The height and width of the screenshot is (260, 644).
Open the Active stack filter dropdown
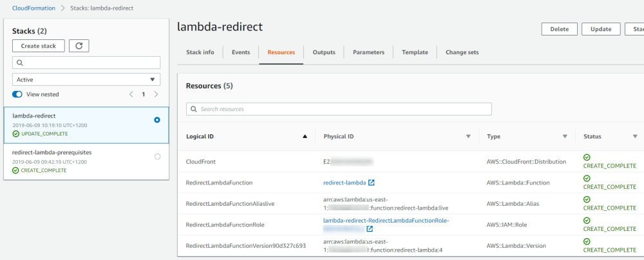click(86, 79)
